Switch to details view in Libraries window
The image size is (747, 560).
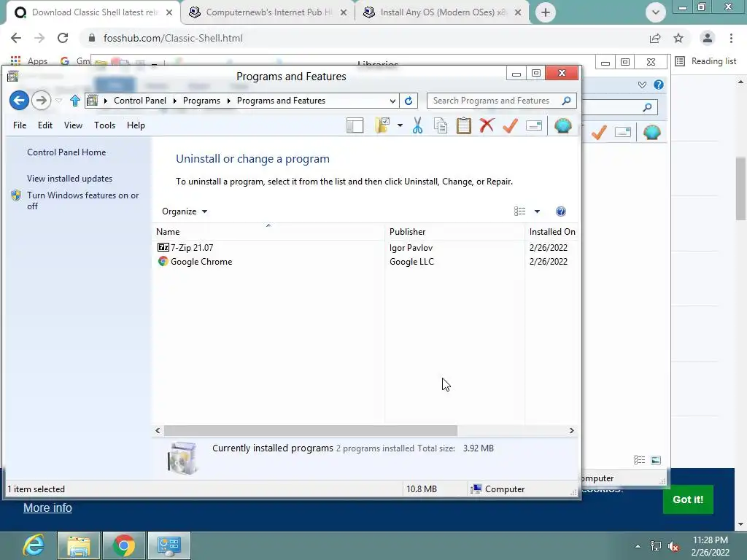point(639,459)
